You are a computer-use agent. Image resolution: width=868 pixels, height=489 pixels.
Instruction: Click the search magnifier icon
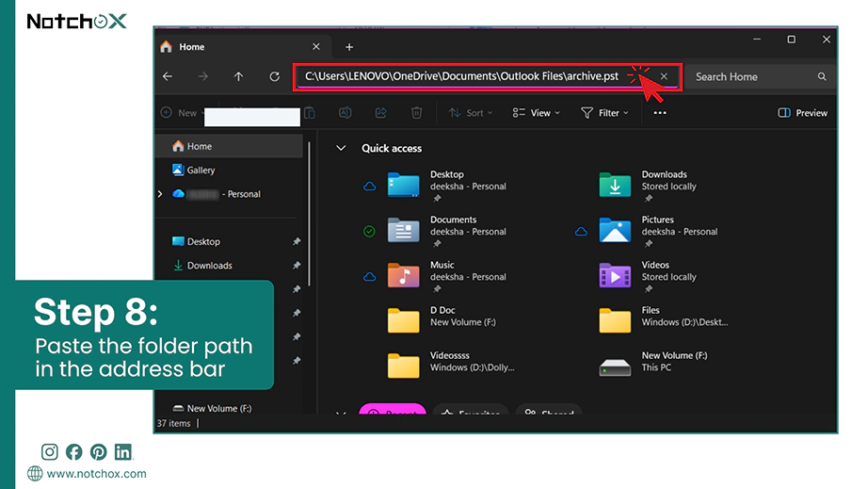coord(822,77)
